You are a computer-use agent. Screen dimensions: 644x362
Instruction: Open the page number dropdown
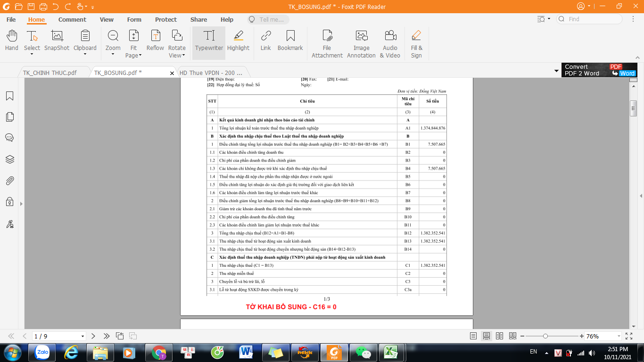pos(83,337)
